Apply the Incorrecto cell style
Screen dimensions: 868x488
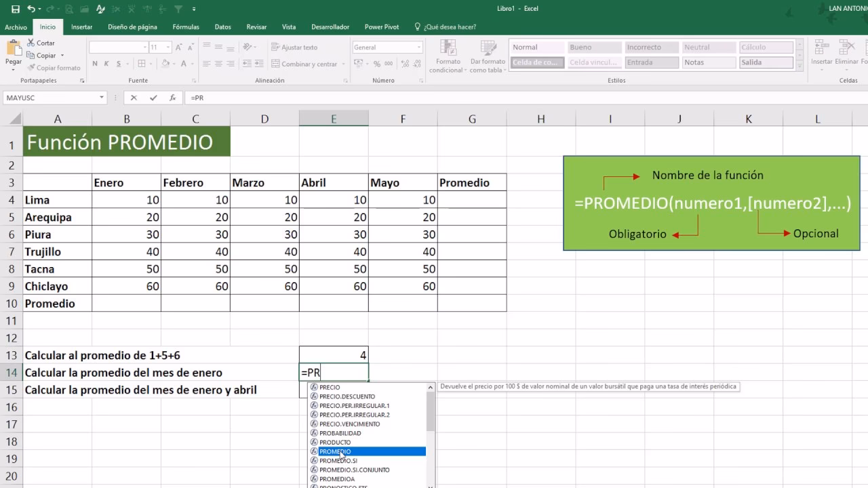(x=651, y=47)
